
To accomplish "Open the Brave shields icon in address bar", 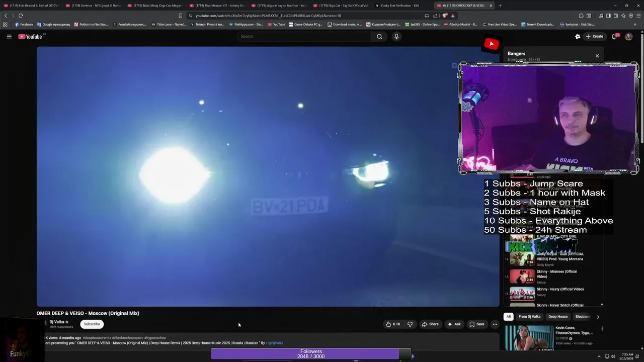I will pos(445,16).
